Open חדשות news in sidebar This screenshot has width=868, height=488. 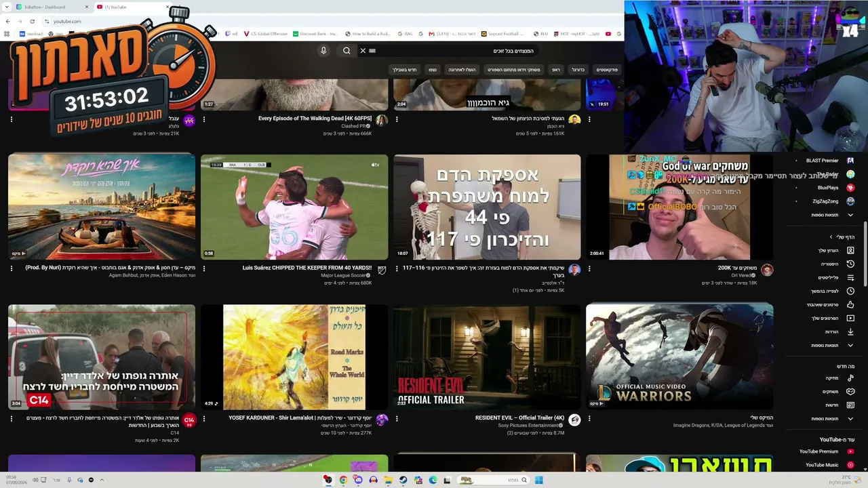click(839, 405)
